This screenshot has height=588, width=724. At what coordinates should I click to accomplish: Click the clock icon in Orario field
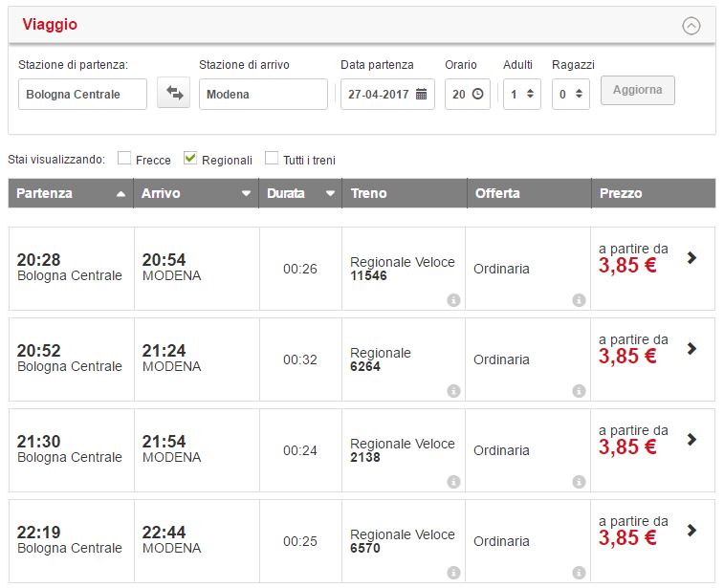(477, 95)
